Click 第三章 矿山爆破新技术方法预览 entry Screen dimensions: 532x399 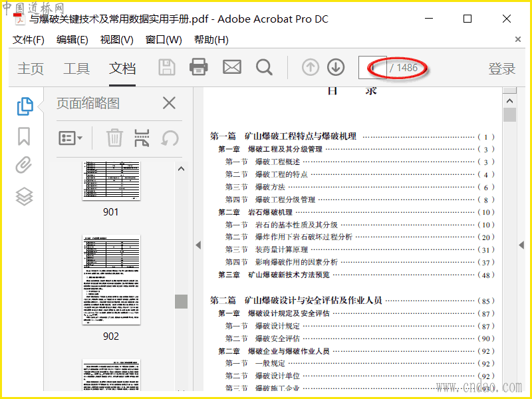(356, 275)
